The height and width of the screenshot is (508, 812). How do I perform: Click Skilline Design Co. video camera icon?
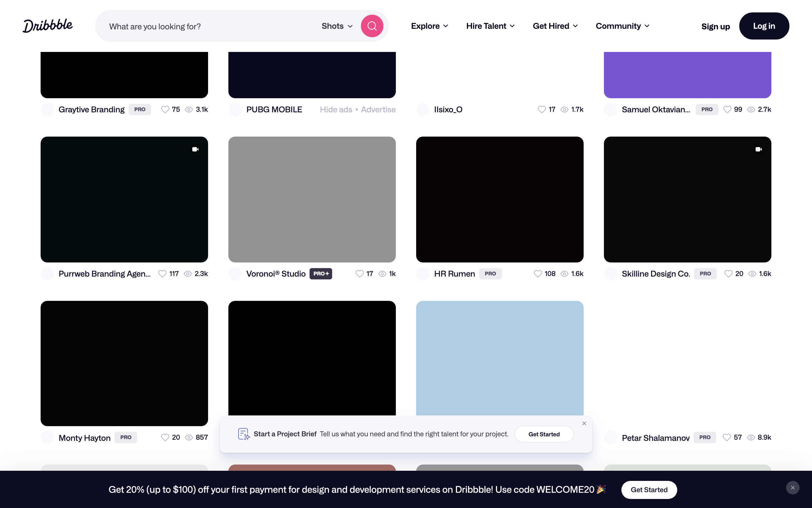point(759,149)
